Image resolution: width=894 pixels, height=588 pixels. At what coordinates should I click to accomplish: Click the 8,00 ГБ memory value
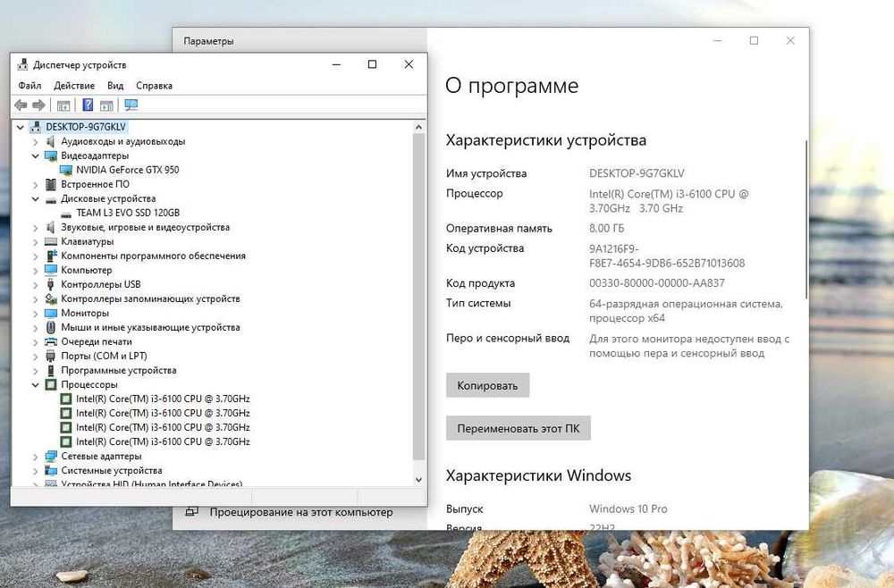click(607, 229)
